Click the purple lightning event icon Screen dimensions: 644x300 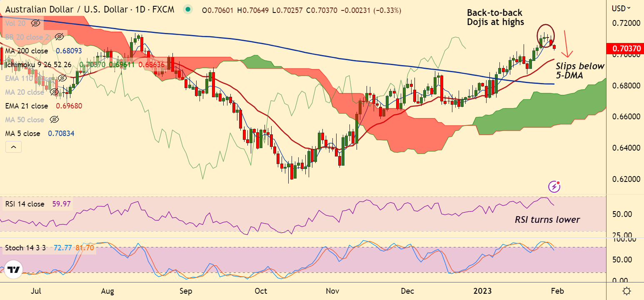(x=554, y=187)
